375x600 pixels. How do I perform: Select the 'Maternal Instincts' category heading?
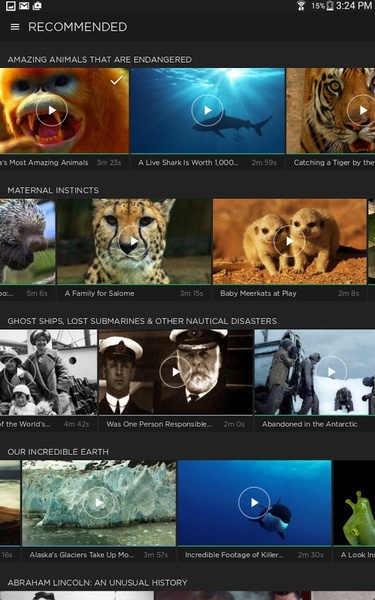point(53,190)
